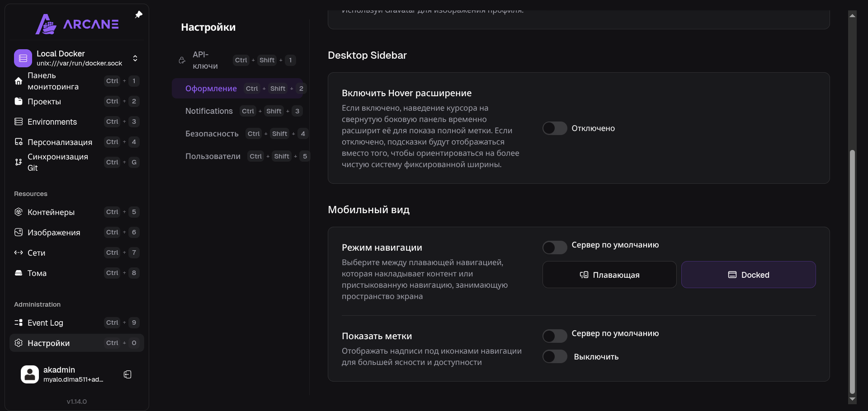This screenshot has width=868, height=411.
Task: Click the scroll down arrow
Action: pyautogui.click(x=852, y=399)
